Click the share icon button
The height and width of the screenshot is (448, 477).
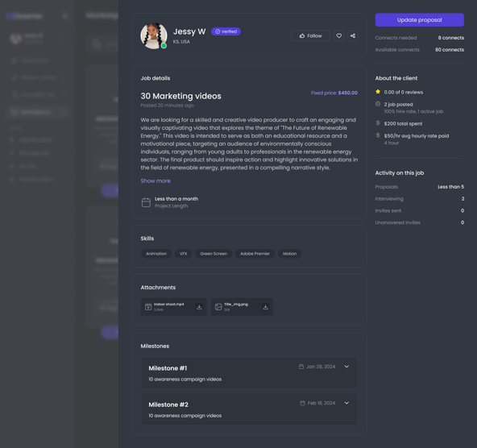pos(353,36)
